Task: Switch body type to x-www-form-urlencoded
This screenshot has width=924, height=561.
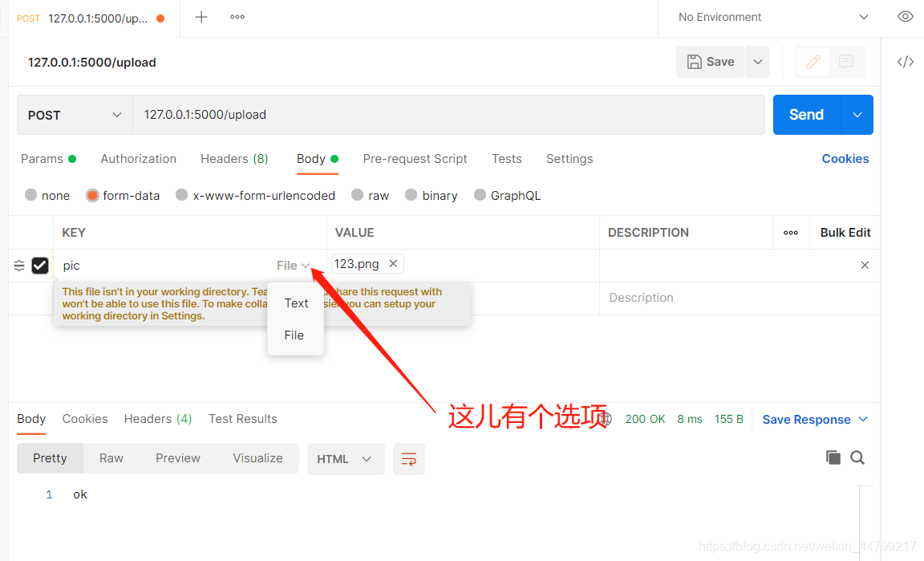Action: click(x=181, y=195)
